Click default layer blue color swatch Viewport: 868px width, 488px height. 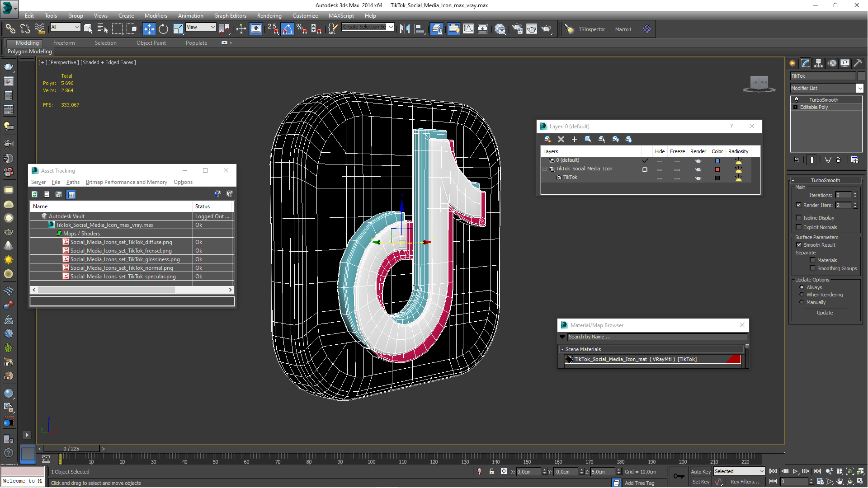[x=717, y=161]
